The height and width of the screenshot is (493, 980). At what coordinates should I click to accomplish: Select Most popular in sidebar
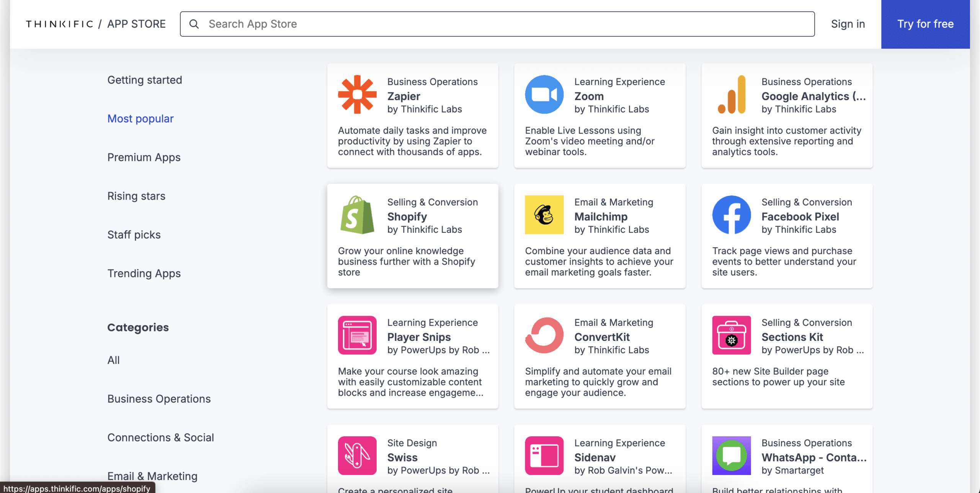click(x=140, y=119)
